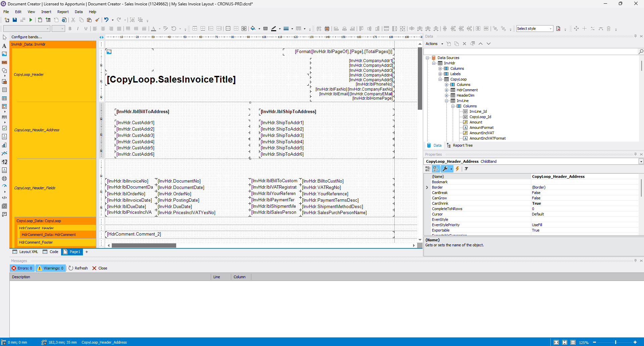The image size is (644, 346).
Task: Open the page setup gear icon
Action: [64, 20]
